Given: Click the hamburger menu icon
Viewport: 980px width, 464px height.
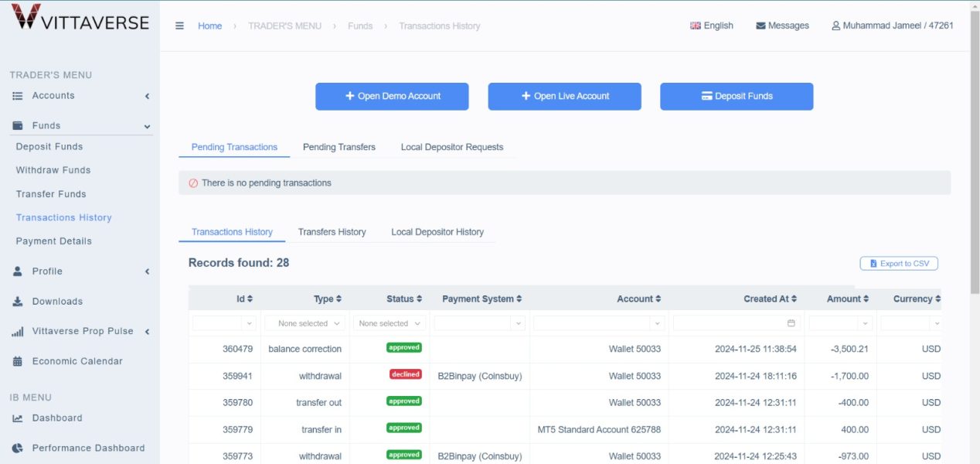Looking at the screenshot, I should pos(179,26).
